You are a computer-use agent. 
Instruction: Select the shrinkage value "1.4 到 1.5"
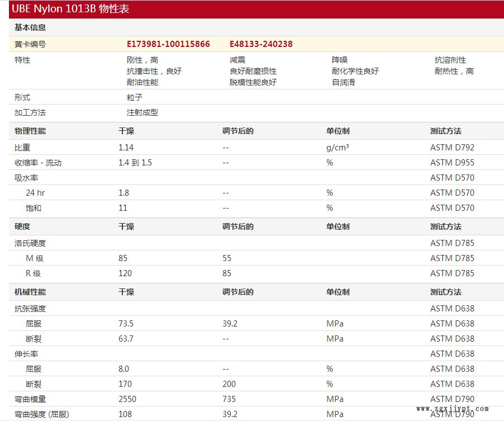click(x=135, y=163)
